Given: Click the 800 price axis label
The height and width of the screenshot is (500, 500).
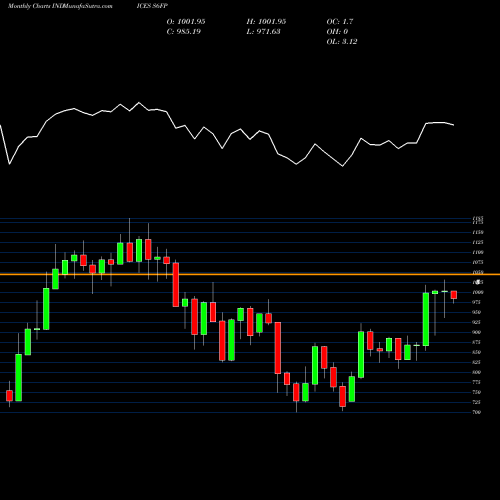Looking at the screenshot, I should pyautogui.click(x=477, y=372).
